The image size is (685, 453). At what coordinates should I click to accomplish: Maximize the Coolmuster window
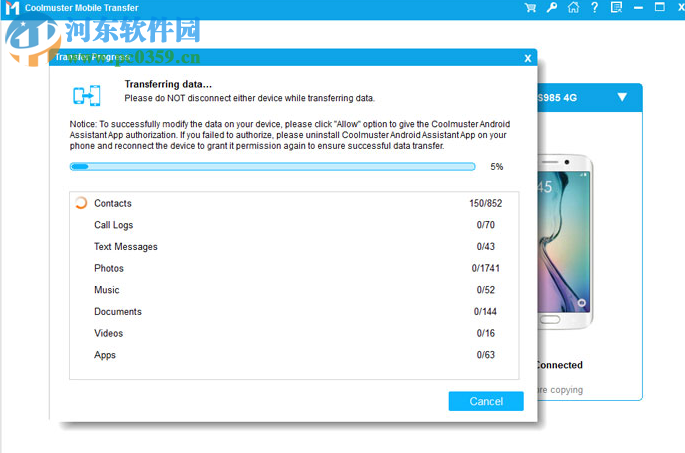(x=660, y=7)
